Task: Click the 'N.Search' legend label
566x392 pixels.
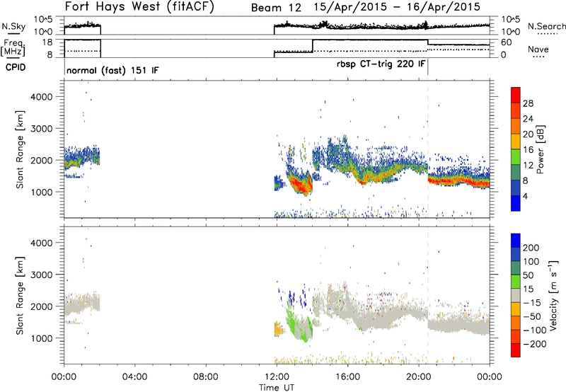Action: click(x=546, y=26)
